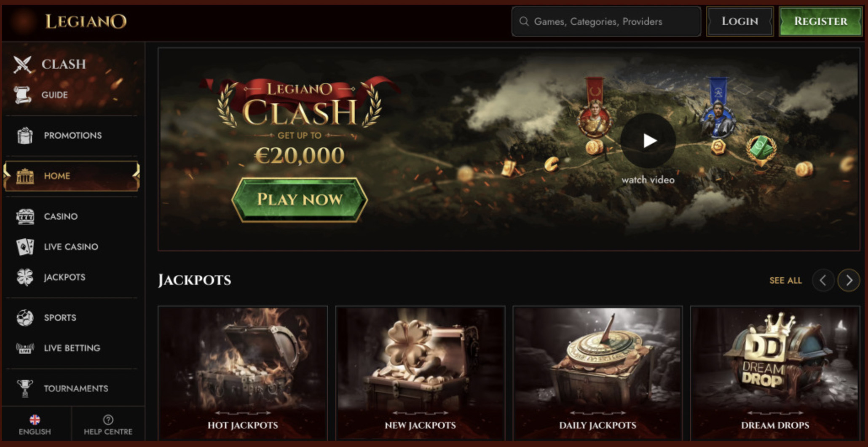Play the Legiano Clash video
This screenshot has width=868, height=447.
pyautogui.click(x=648, y=140)
